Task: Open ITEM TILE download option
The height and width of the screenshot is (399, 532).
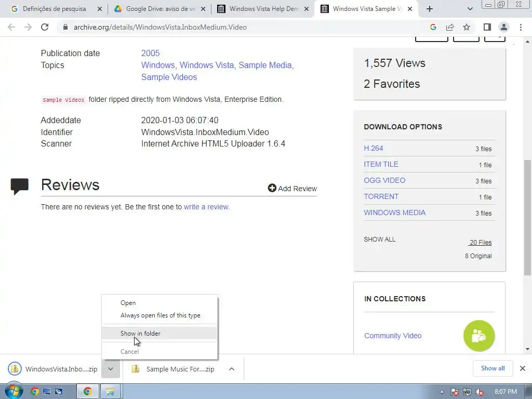Action: coord(381,164)
